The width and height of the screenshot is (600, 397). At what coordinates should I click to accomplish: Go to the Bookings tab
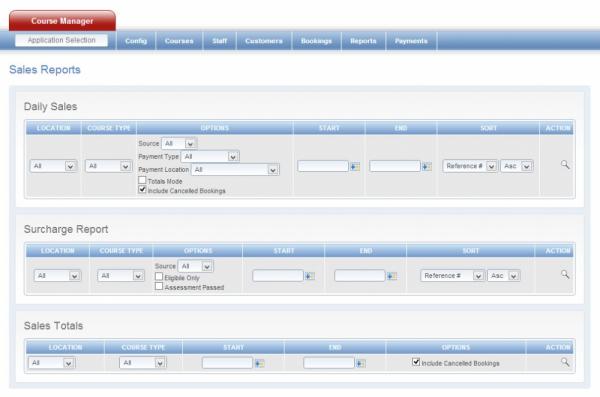(316, 41)
